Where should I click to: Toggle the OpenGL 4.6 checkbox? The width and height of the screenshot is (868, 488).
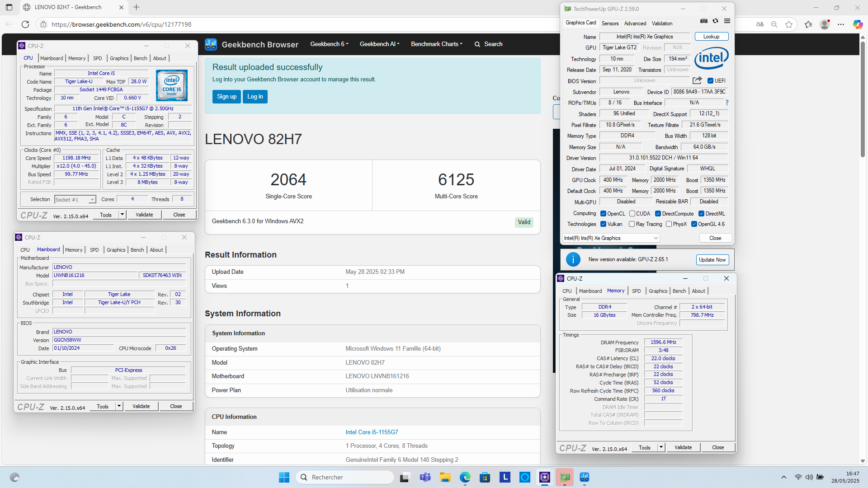tap(694, 224)
